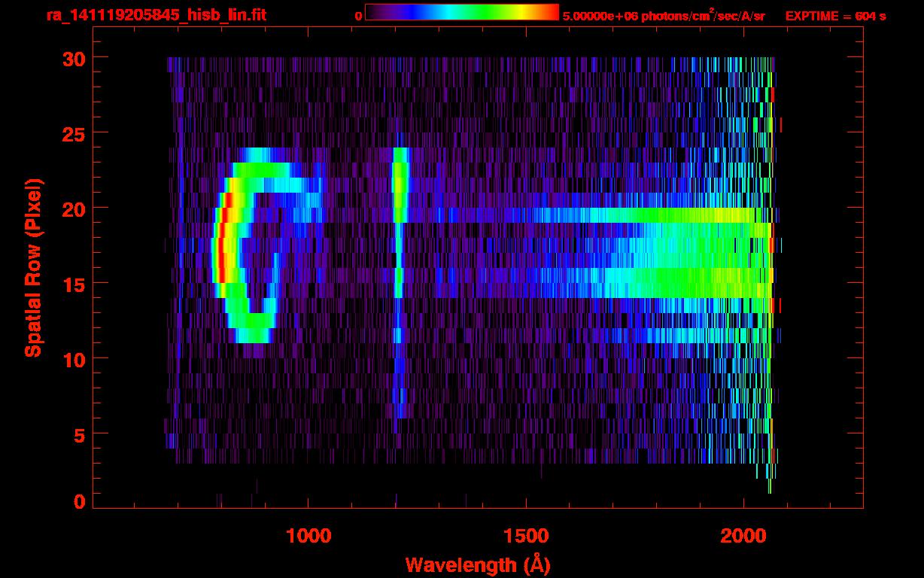Click the rainbow color scale bar
The height and width of the screenshot is (578, 924).
(x=462, y=12)
